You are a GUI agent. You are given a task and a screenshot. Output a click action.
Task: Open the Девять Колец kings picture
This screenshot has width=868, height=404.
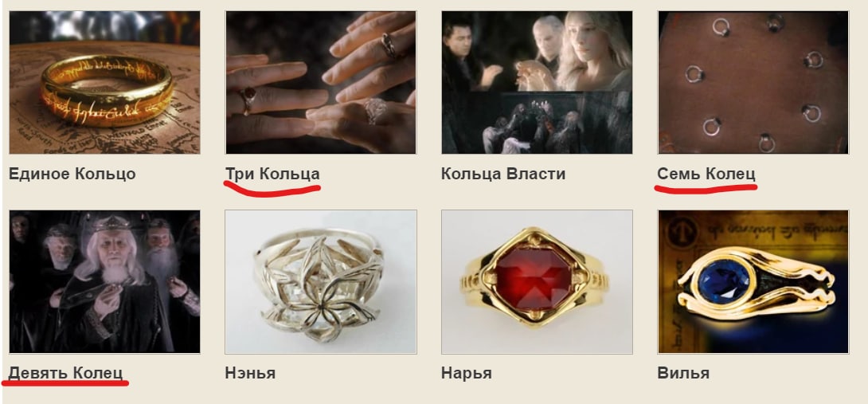[x=104, y=281]
